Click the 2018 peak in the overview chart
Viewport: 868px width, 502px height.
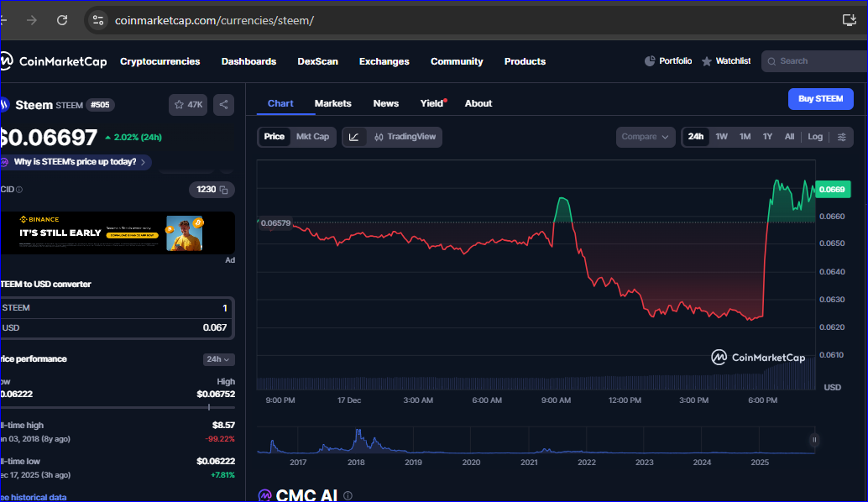[x=358, y=431]
